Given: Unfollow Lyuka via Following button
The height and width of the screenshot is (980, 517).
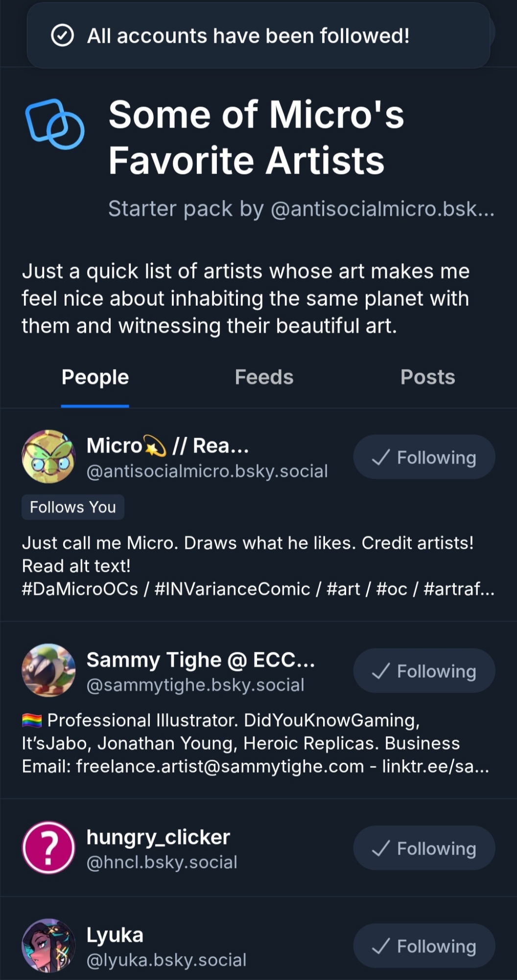Looking at the screenshot, I should pyautogui.click(x=424, y=946).
